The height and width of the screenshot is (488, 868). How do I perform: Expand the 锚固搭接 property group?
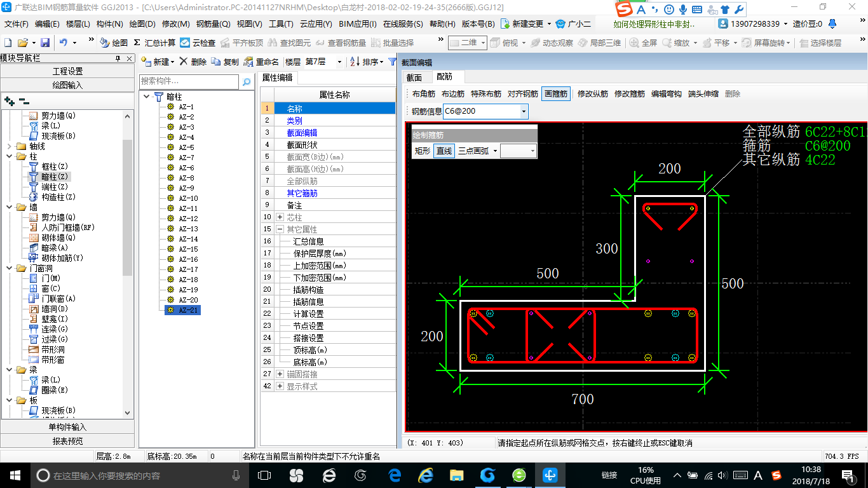[280, 374]
